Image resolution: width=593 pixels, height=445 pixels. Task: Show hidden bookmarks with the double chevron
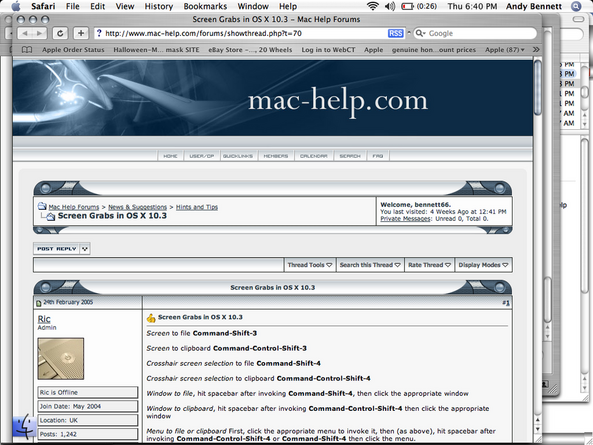(536, 50)
